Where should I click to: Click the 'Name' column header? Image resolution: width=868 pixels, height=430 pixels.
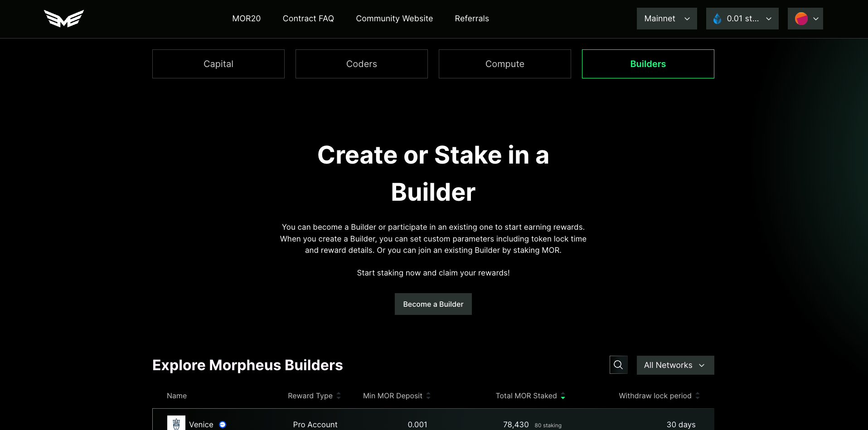coord(177,396)
